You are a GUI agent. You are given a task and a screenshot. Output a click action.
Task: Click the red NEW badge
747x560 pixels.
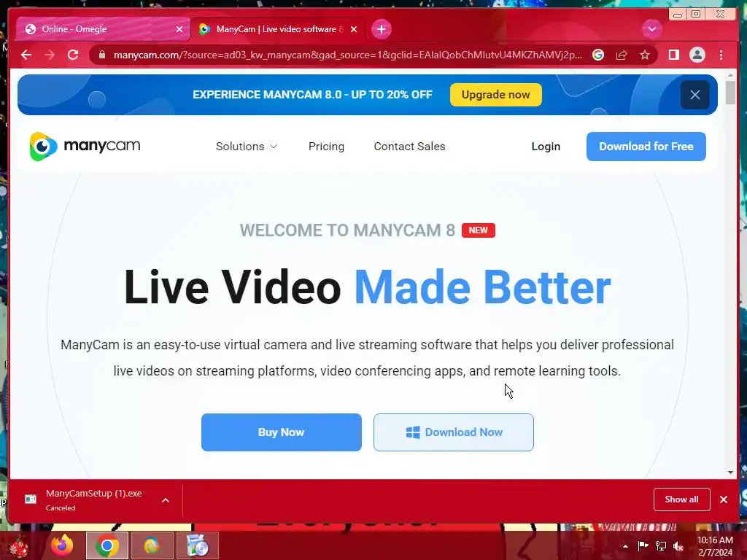[x=479, y=230]
